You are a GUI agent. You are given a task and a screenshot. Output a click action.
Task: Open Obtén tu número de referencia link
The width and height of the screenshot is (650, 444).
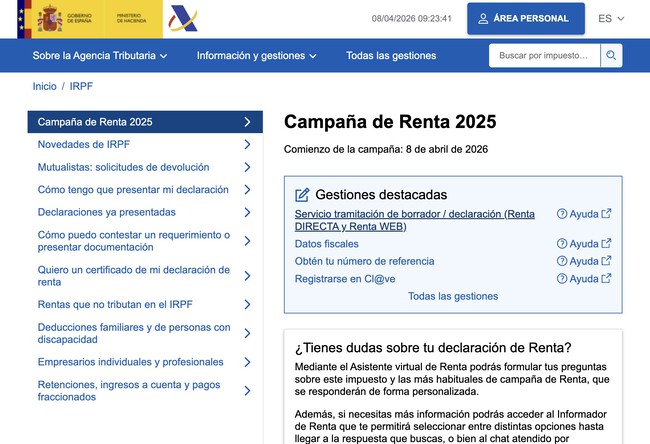click(364, 261)
